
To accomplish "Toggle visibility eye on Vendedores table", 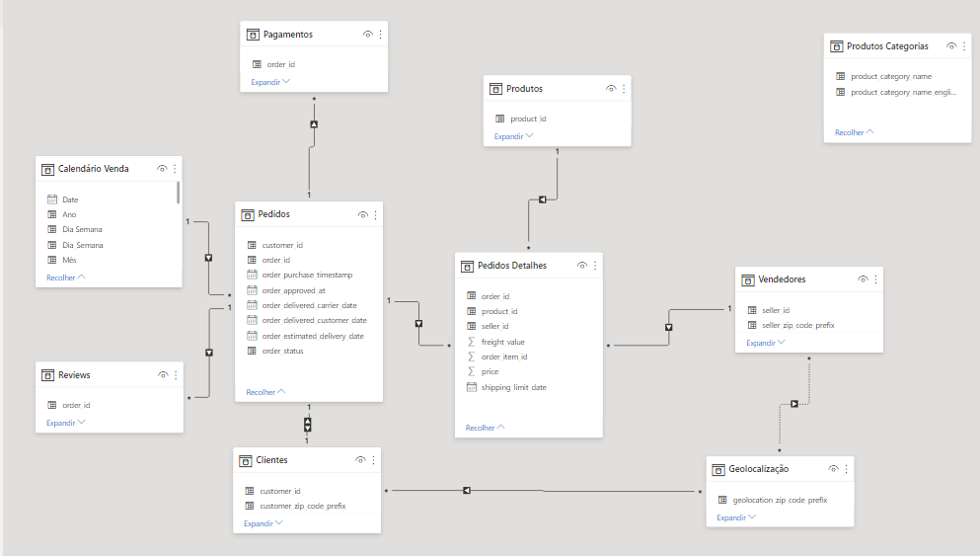I will pos(863,279).
